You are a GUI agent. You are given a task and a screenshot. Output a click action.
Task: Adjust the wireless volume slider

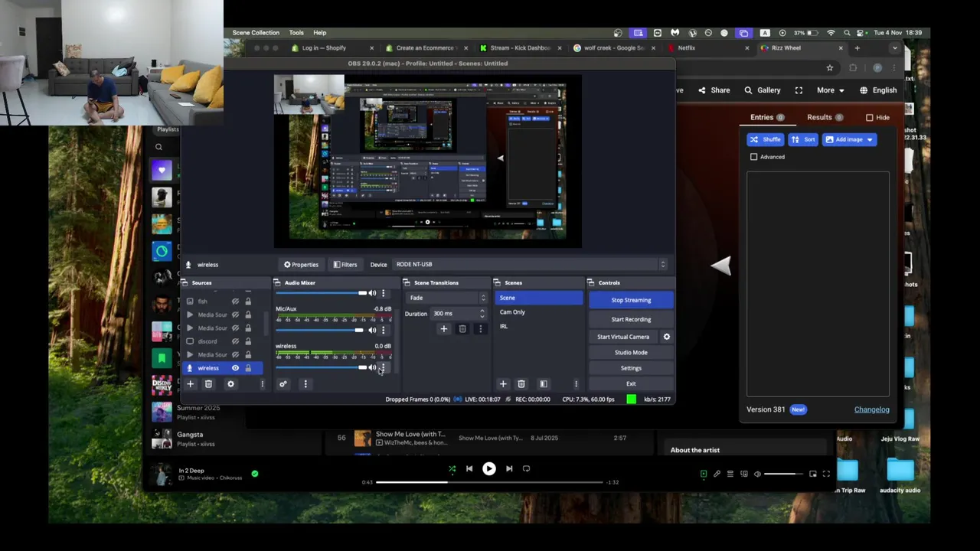[x=320, y=367]
